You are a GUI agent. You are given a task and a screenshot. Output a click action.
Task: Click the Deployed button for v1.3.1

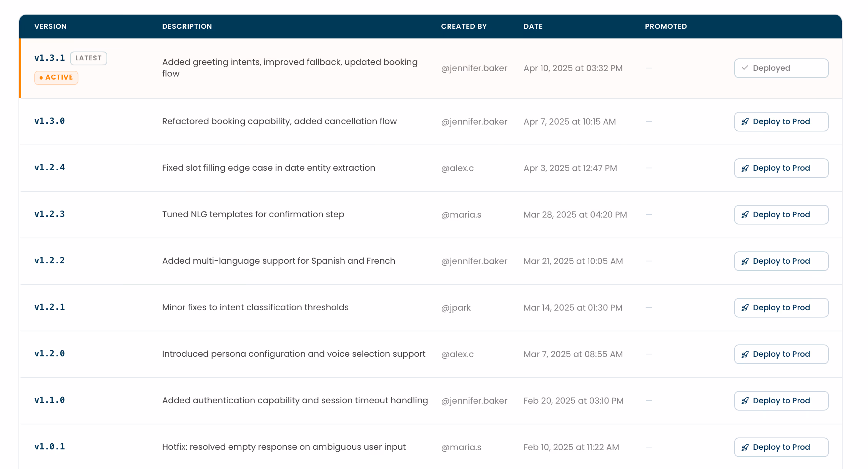(x=781, y=68)
